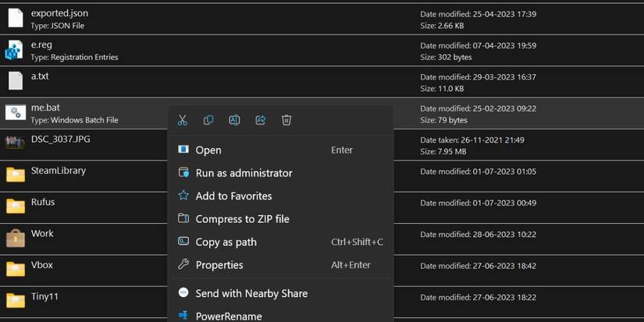Click the Rename icon in context menu
The width and height of the screenshot is (644, 322).
(x=234, y=120)
